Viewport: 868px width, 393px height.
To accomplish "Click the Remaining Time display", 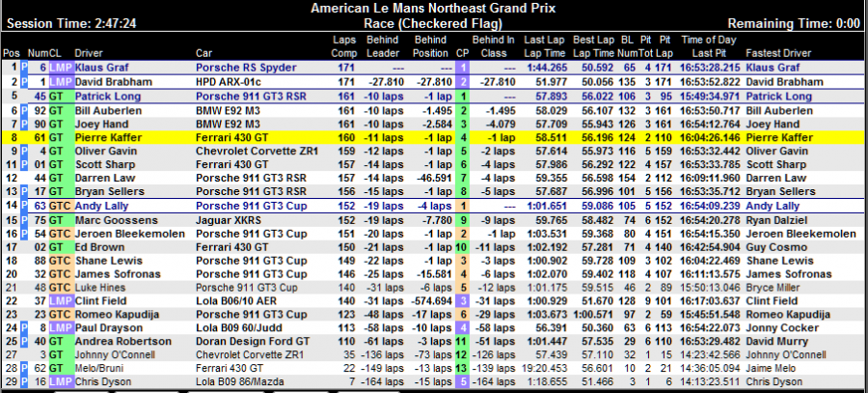I will [794, 22].
